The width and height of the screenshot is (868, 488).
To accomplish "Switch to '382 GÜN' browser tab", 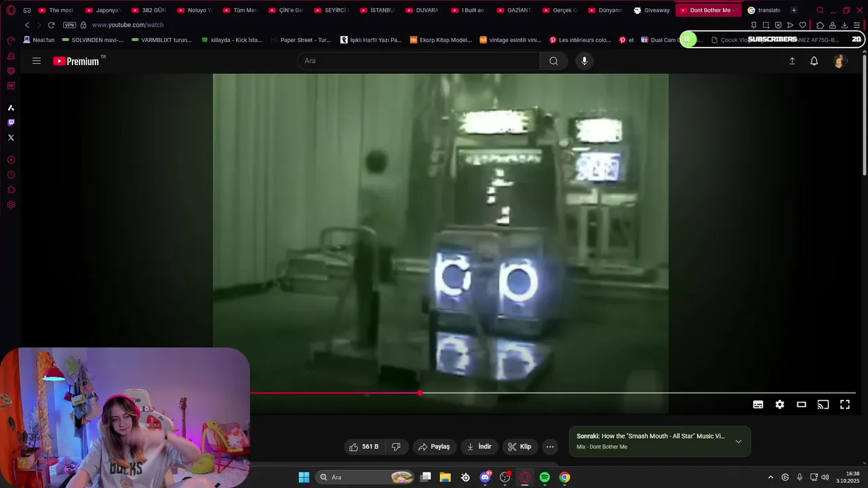I will [x=149, y=10].
